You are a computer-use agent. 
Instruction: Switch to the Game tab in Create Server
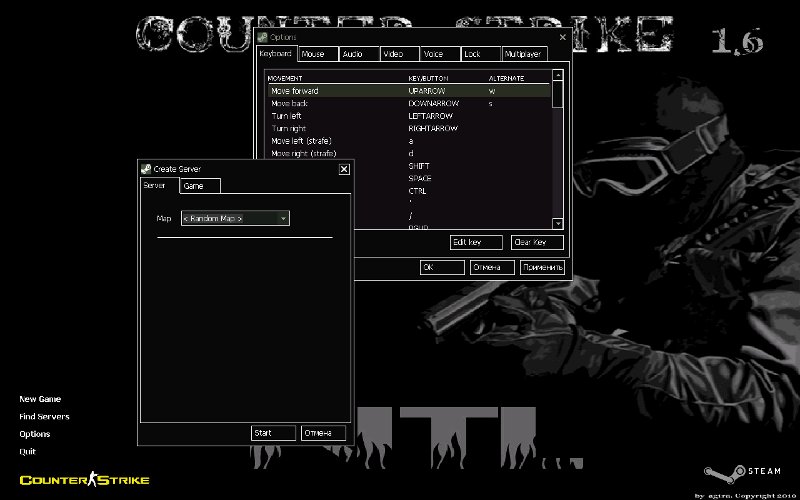pos(200,186)
